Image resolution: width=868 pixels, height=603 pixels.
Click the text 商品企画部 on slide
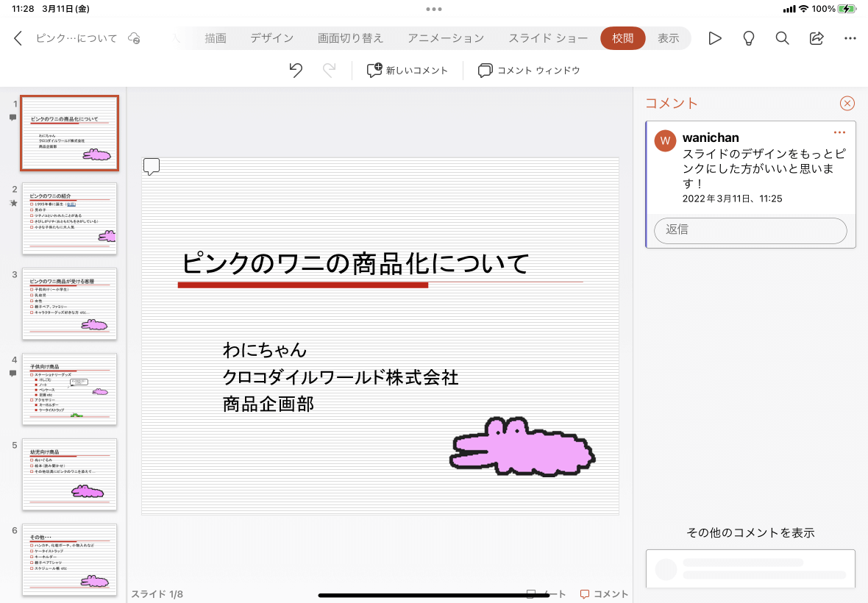tap(268, 404)
